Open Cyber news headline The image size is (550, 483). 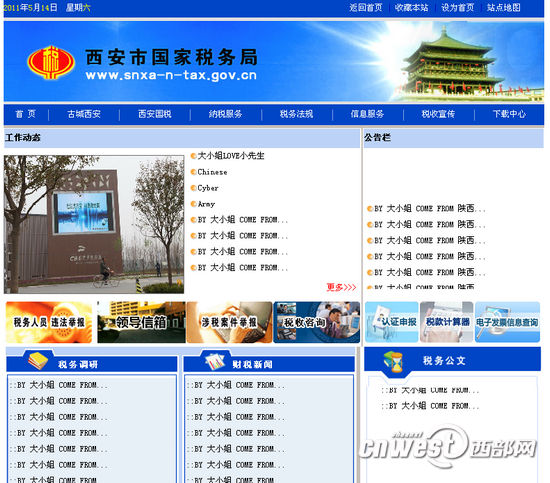click(x=208, y=188)
